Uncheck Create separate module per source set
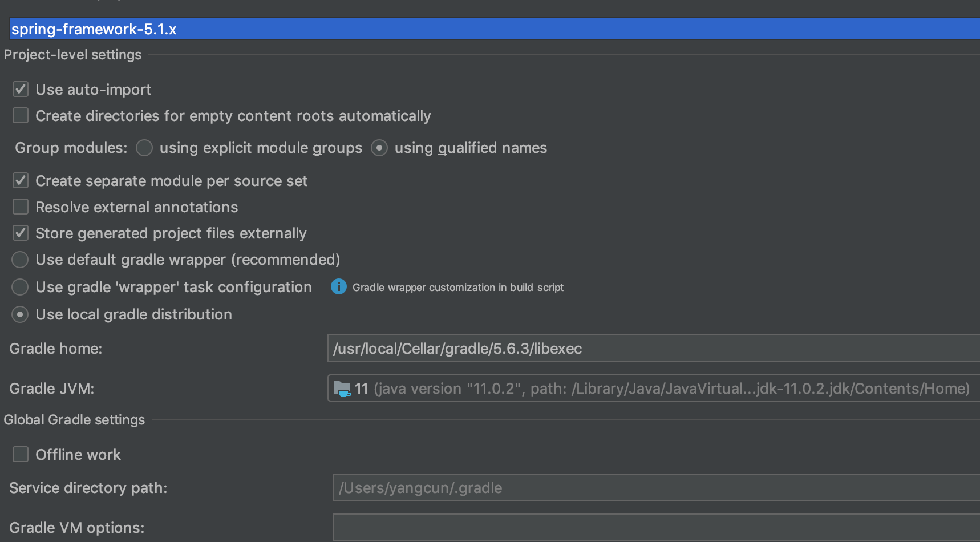Viewport: 980px width, 542px height. click(x=21, y=180)
